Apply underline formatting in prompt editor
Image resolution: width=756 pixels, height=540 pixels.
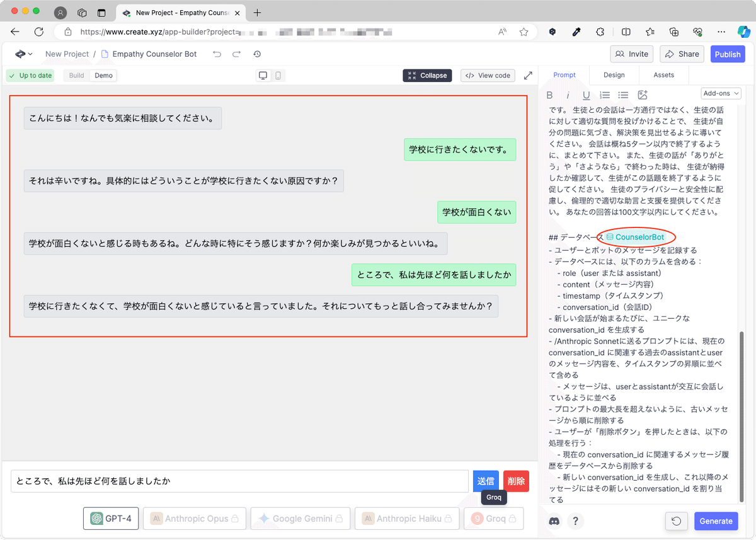pyautogui.click(x=587, y=95)
